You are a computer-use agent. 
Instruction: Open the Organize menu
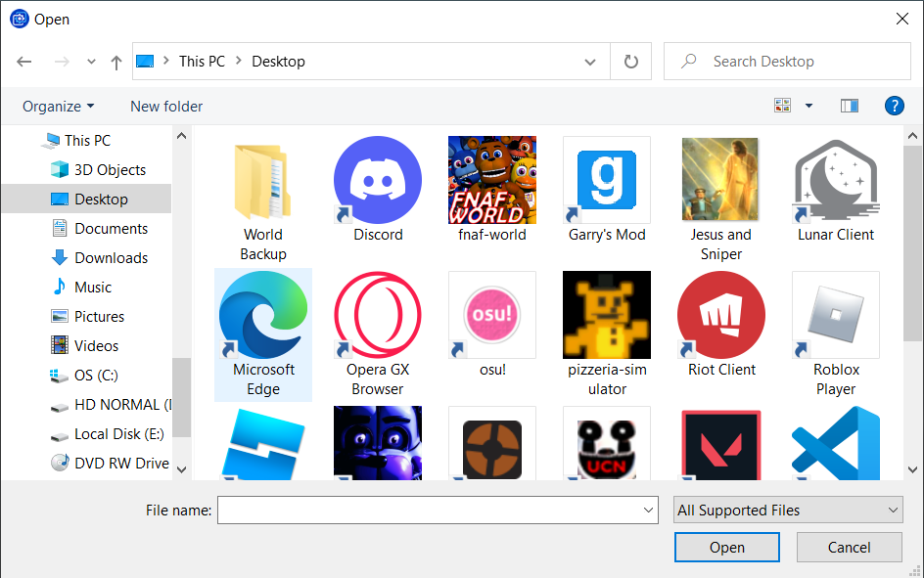coord(58,107)
